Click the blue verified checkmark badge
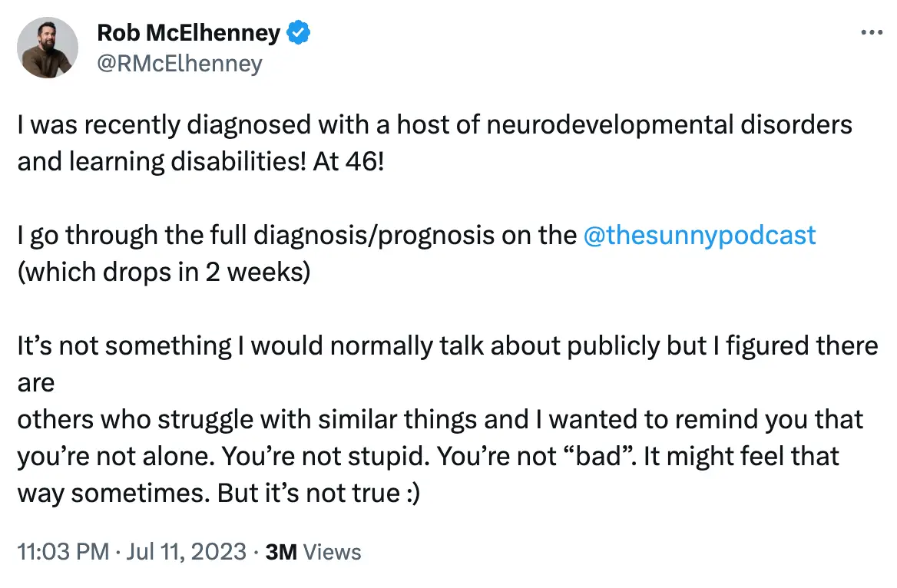This screenshot has width=897, height=588. click(298, 33)
